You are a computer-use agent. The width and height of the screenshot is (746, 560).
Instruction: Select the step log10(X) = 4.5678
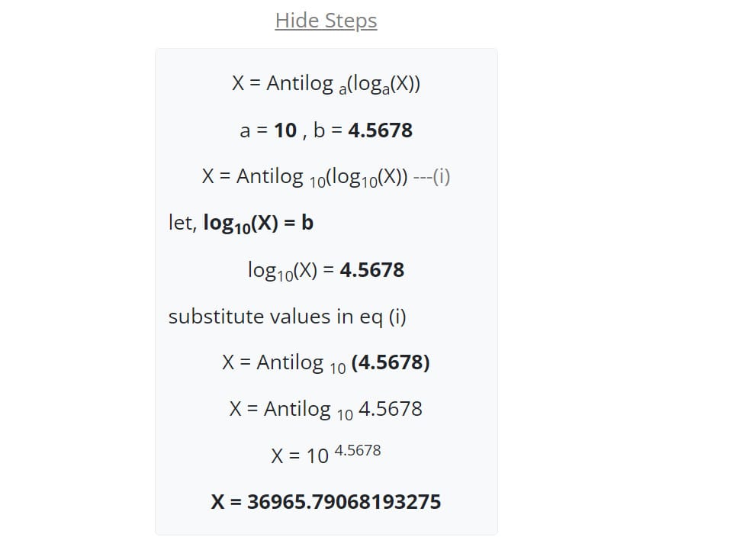coord(326,269)
